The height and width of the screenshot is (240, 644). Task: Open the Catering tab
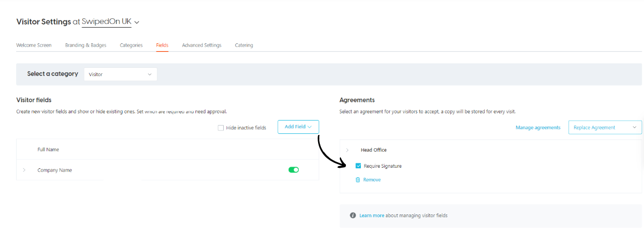(244, 45)
